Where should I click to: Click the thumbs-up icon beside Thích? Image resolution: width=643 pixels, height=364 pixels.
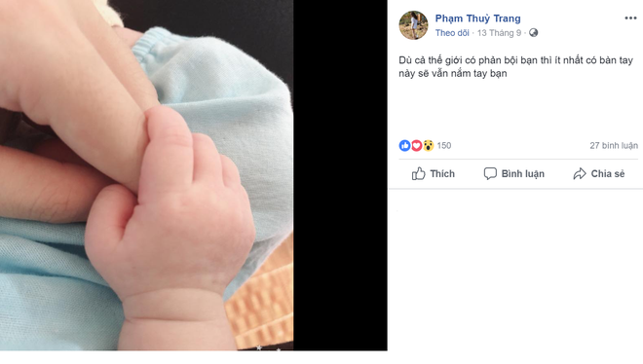418,173
